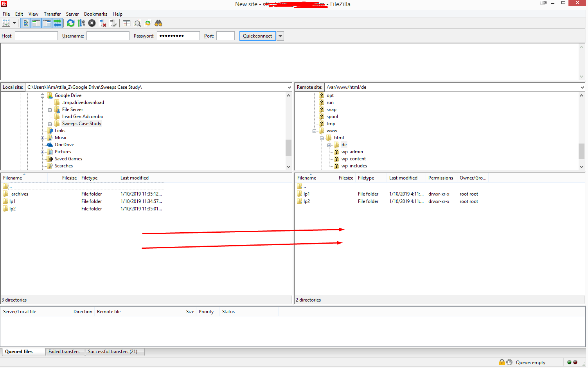This screenshot has height=368, width=588.
Task: Toggle the local directory tree display
Action: point(36,23)
